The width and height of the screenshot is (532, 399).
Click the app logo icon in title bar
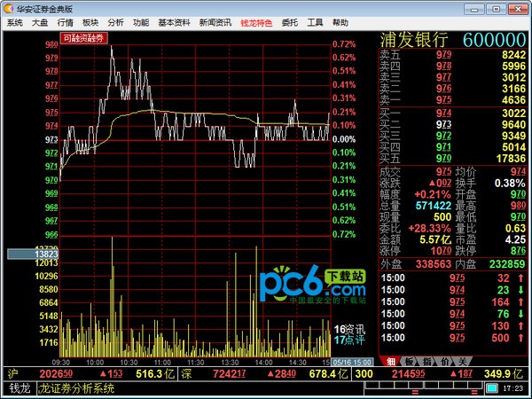(x=8, y=7)
